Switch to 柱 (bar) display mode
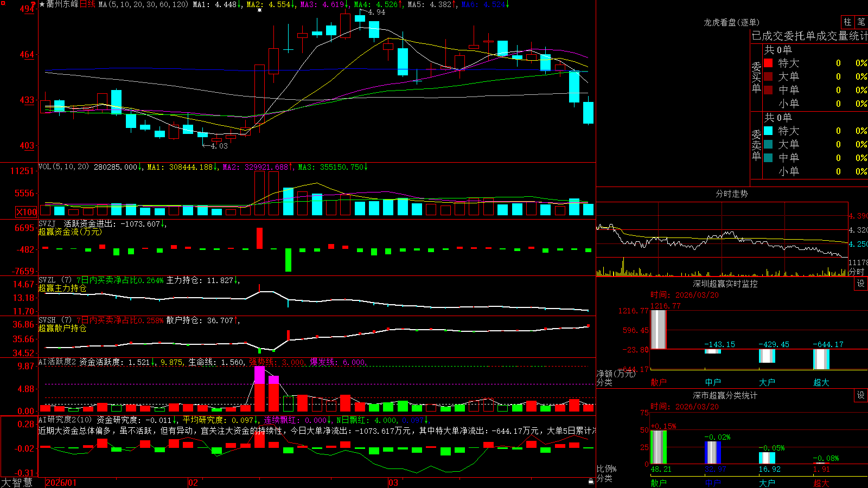Viewport: 868px width, 488px height. point(847,22)
